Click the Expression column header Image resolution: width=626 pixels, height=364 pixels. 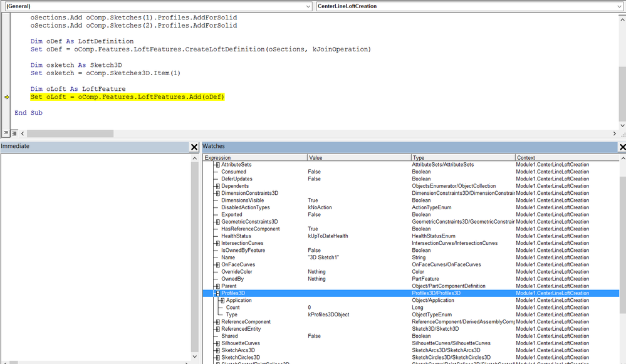coord(254,158)
